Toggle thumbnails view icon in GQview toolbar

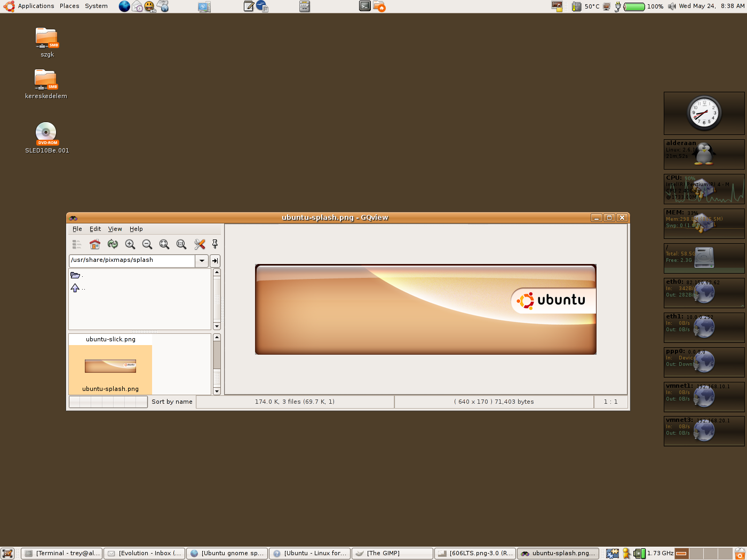77,244
